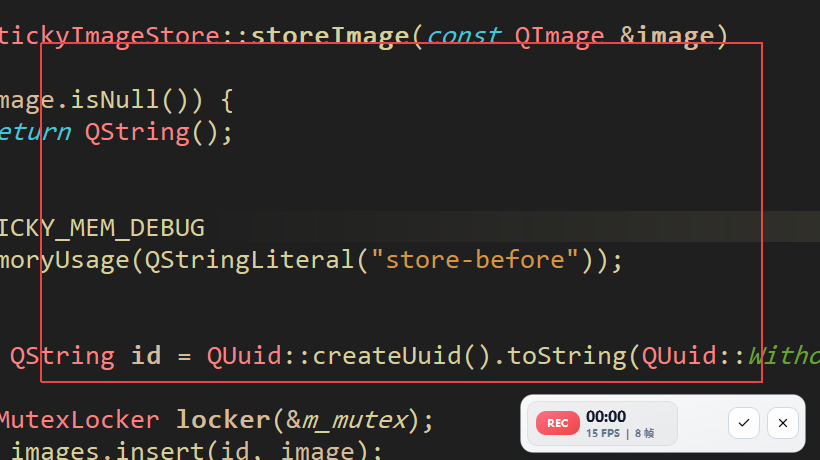This screenshot has width=820, height=460.
Task: Click the "store-before" string literal
Action: [x=475, y=260]
